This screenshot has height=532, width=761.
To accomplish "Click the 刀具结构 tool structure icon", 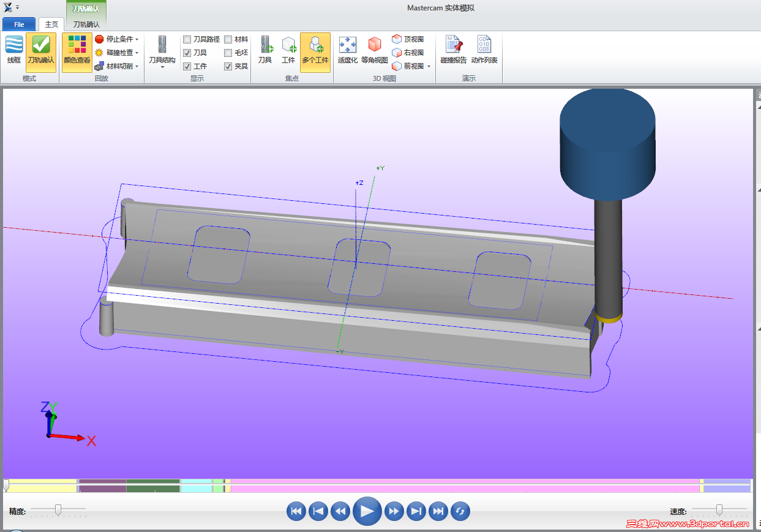I will (x=162, y=45).
